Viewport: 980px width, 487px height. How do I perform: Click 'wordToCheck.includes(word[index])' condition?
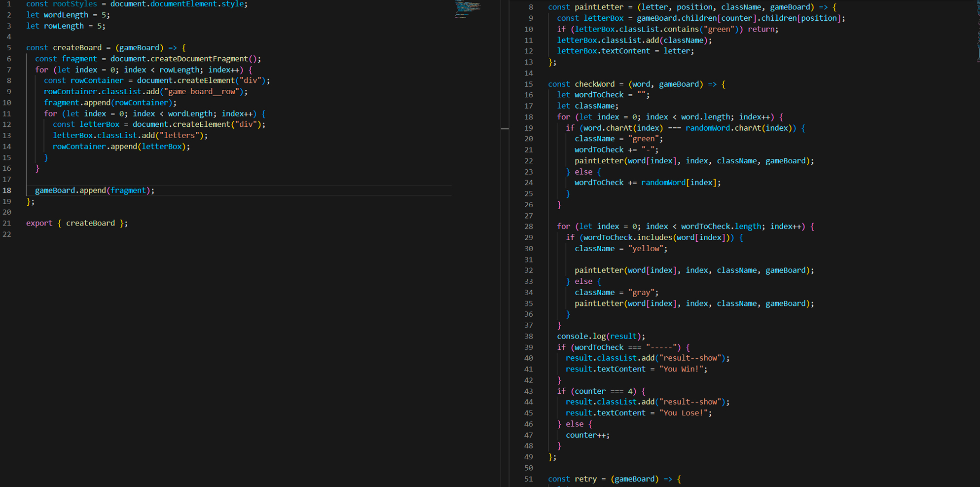click(656, 237)
